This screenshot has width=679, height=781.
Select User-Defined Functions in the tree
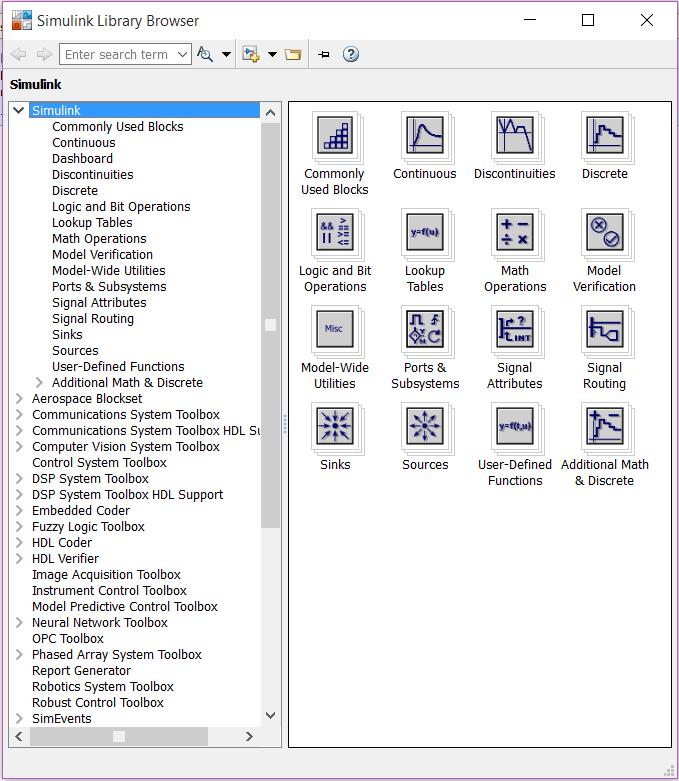pos(118,367)
